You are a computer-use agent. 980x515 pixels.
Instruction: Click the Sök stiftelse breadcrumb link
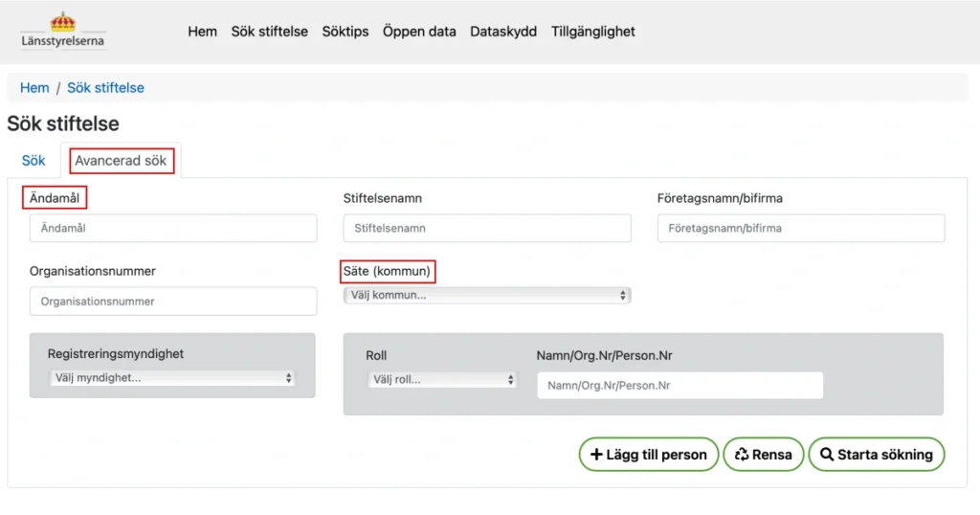click(105, 87)
